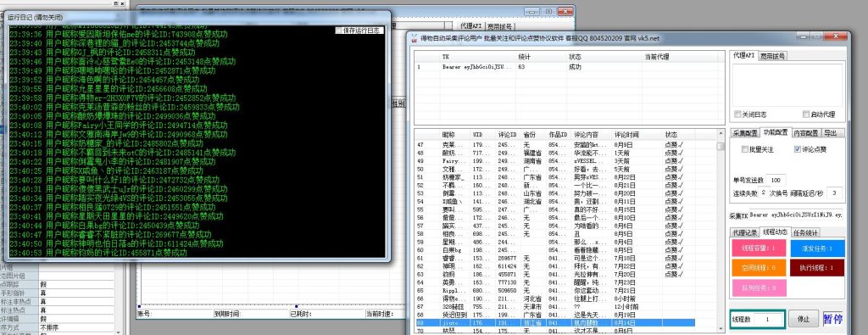Click comment ID 611424 in row 62
Viewport: 868px width, 335px height.
(508, 265)
